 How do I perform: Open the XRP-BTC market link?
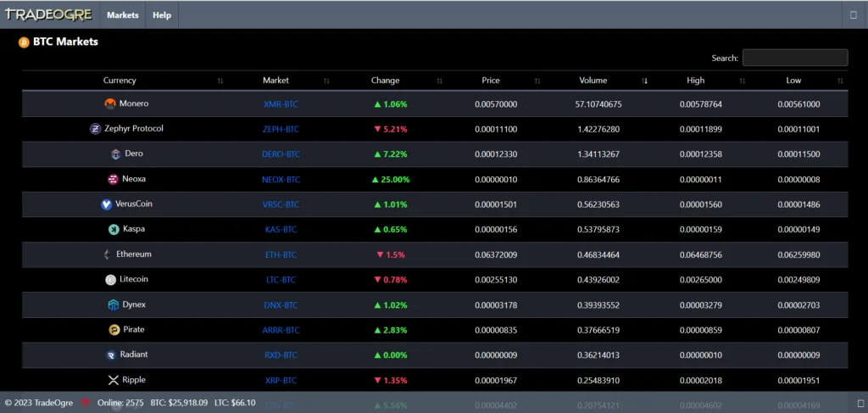pyautogui.click(x=281, y=380)
